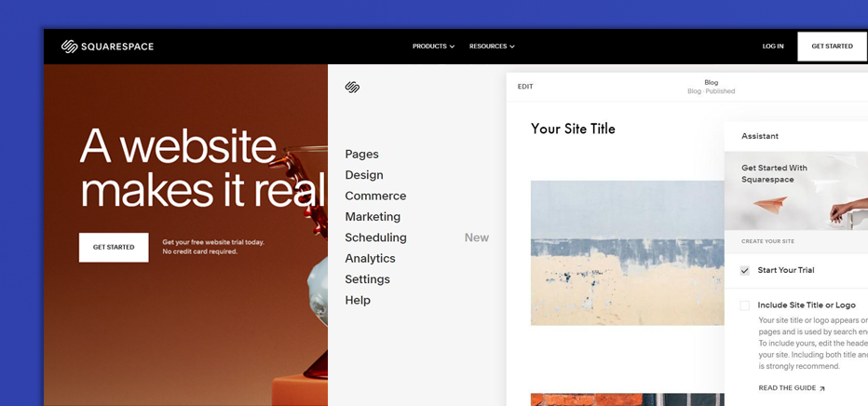Click the Edit button above the preview
868x406 pixels.
525,87
